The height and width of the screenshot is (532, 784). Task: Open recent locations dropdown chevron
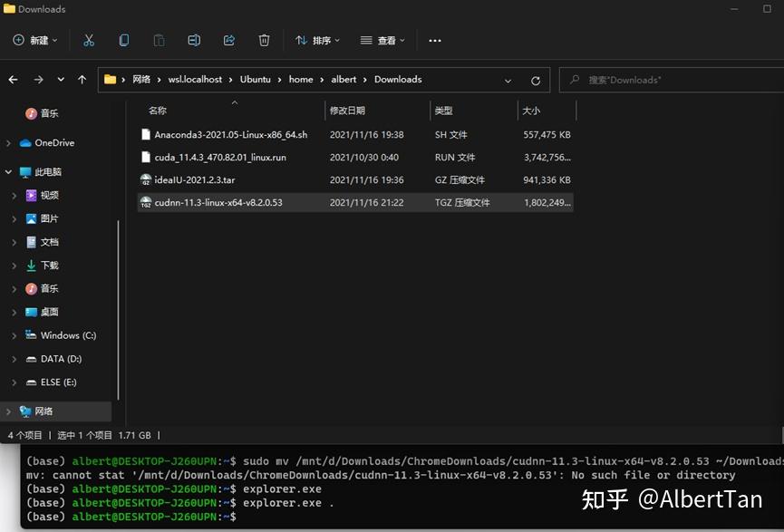tap(61, 80)
